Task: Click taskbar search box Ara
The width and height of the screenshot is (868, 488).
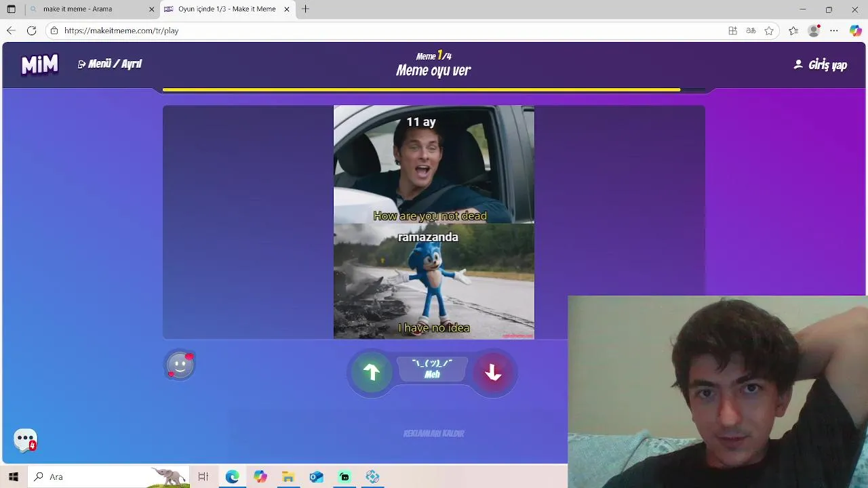Action: tap(108, 476)
